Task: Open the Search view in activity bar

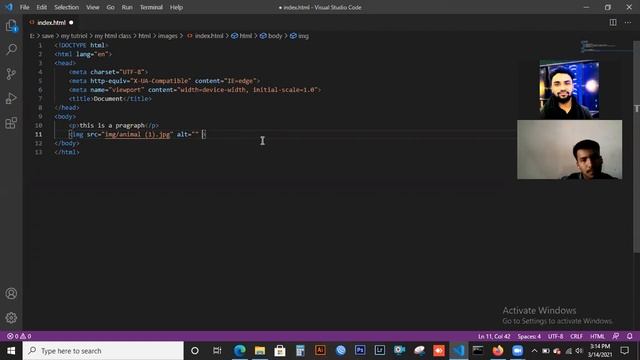Action: tap(11, 50)
